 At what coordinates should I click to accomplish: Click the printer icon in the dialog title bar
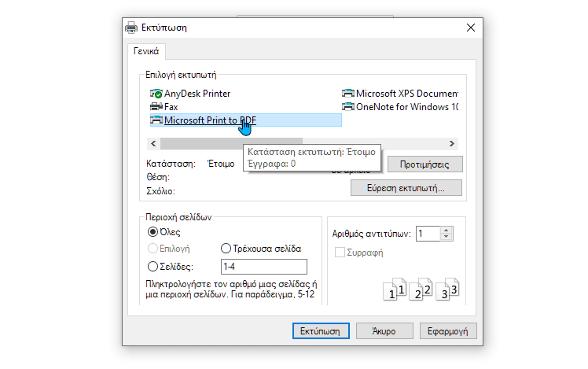pos(131,28)
